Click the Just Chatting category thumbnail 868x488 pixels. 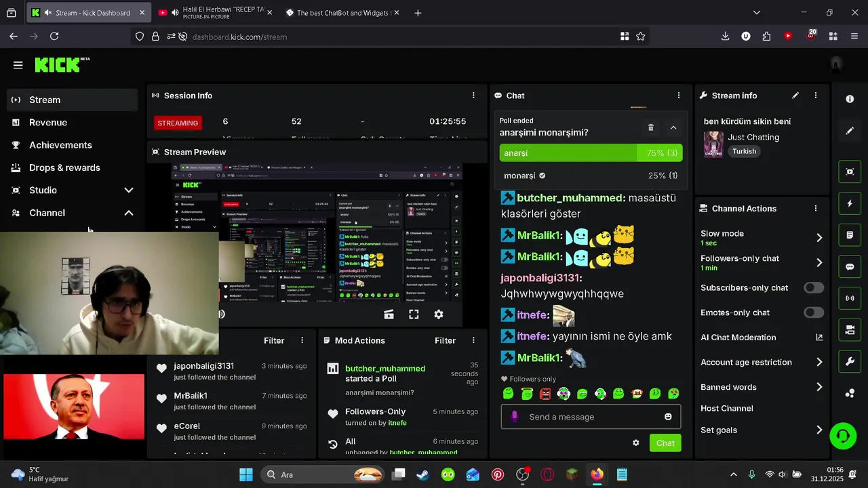point(713,144)
